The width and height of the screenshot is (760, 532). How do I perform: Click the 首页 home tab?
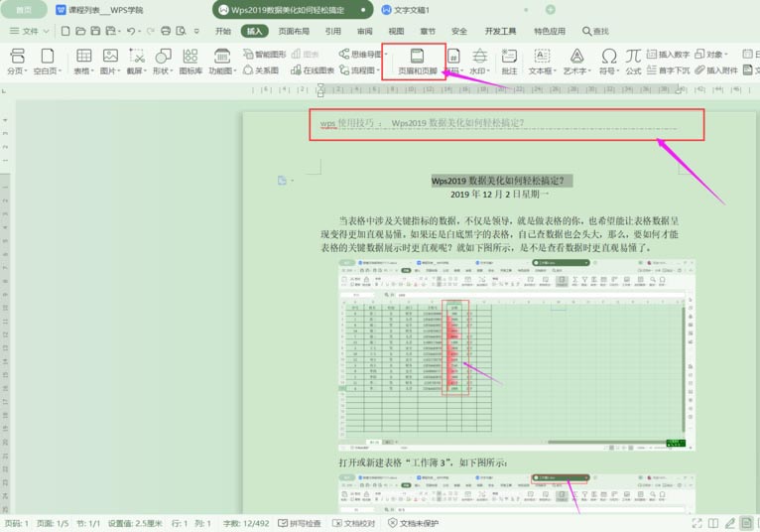click(23, 10)
